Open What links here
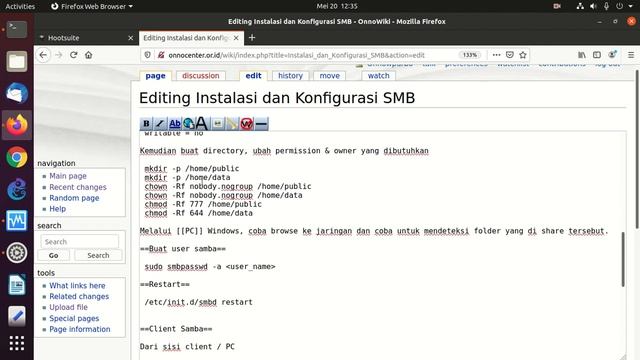The height and width of the screenshot is (360, 640). 77,286
